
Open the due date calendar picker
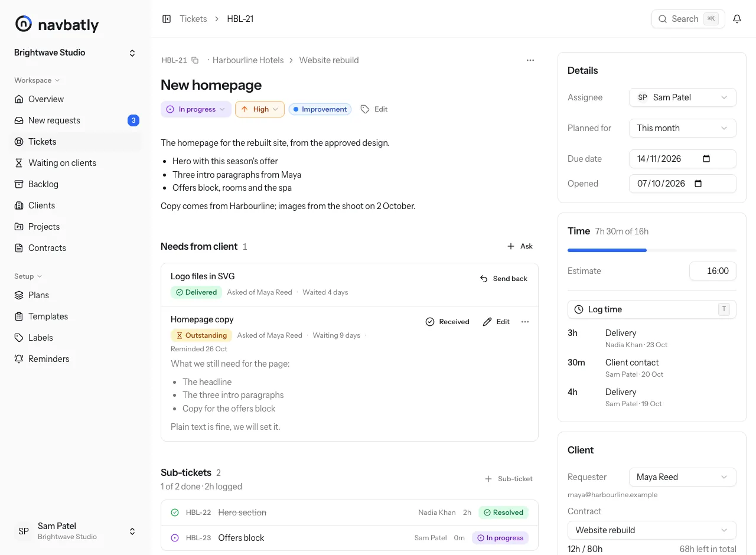coord(706,159)
